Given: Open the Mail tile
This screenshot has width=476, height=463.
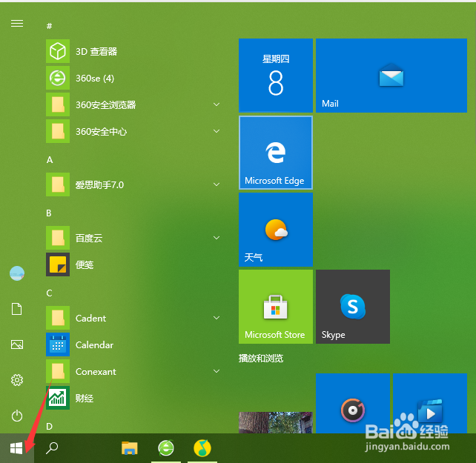Looking at the screenshot, I should pos(391,76).
